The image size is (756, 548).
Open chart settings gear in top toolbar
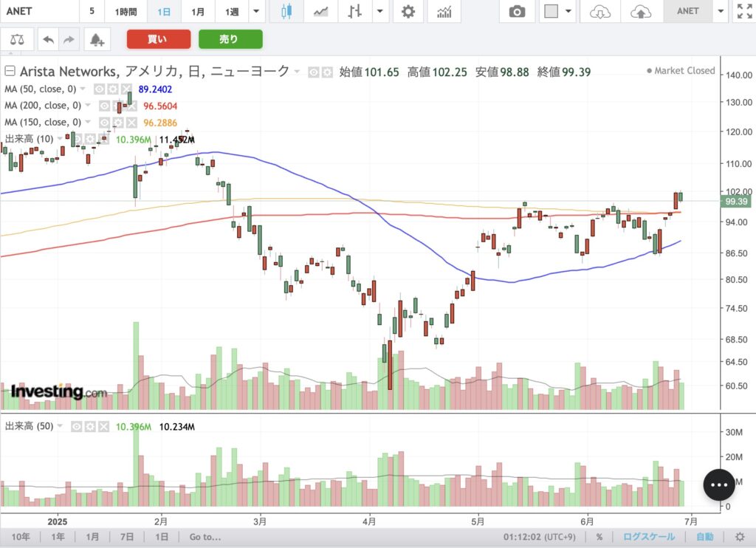tap(408, 12)
